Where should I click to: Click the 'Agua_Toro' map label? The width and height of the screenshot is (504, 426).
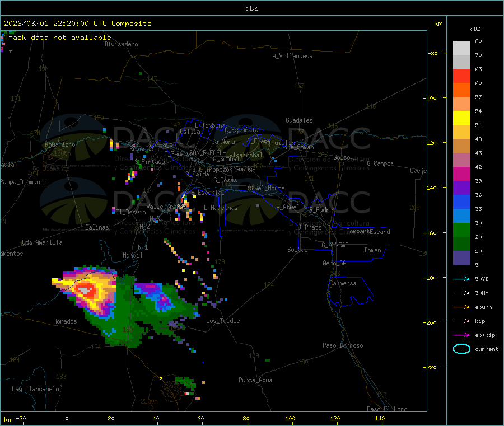point(60,144)
